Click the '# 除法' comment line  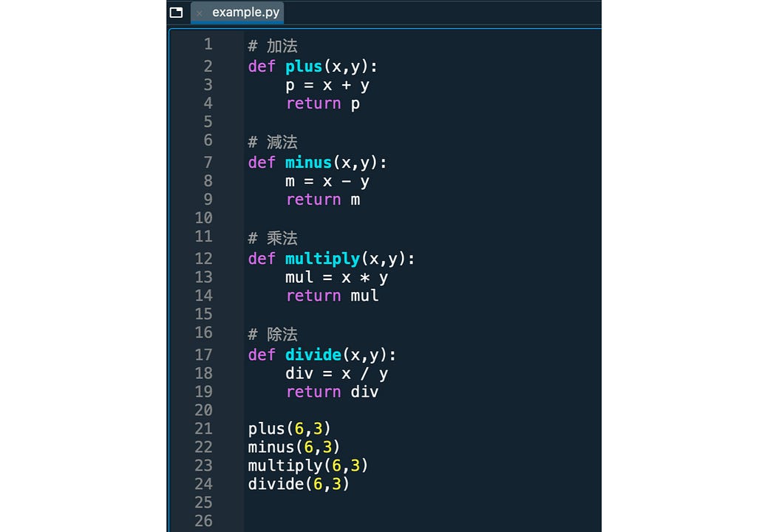273,334
